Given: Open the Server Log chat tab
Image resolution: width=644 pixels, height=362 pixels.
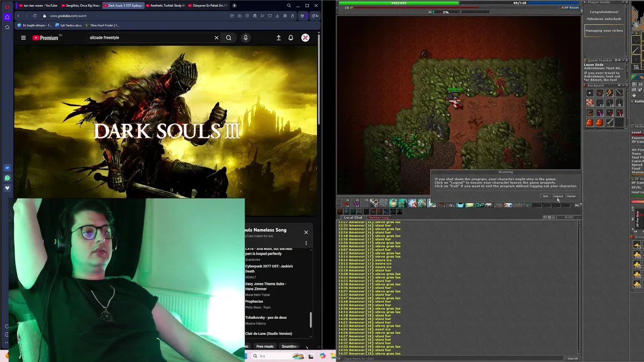Looking at the screenshot, I should tap(379, 217).
